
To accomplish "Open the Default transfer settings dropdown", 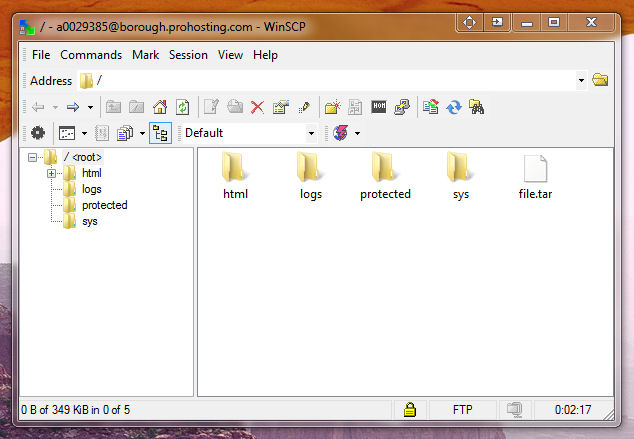I will coord(311,133).
